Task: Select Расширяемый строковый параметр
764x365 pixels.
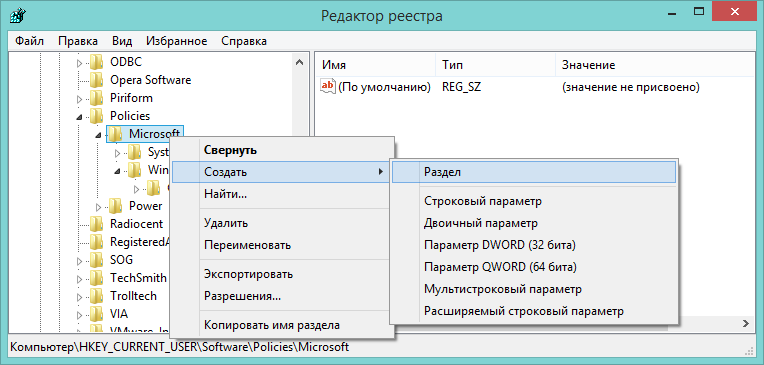Action: [534, 311]
